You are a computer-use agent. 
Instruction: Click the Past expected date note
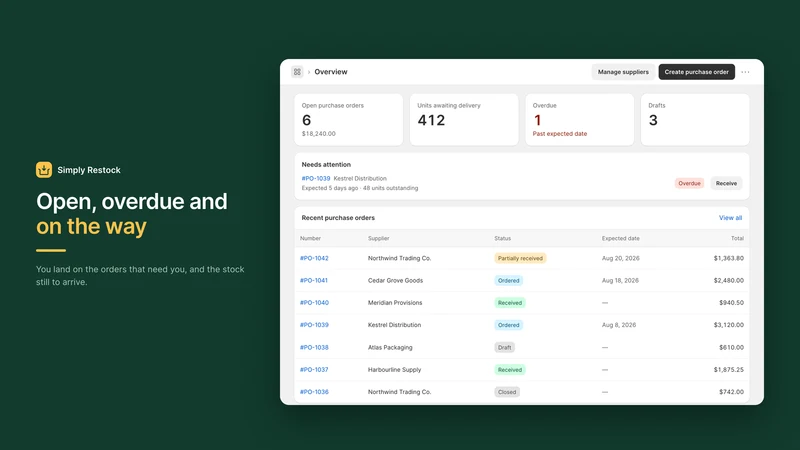pyautogui.click(x=560, y=134)
